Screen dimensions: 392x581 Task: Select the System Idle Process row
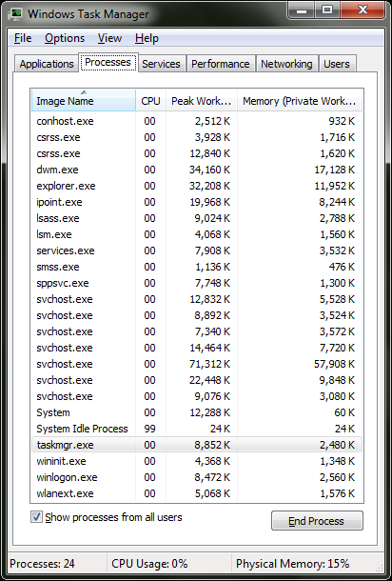pos(197,429)
